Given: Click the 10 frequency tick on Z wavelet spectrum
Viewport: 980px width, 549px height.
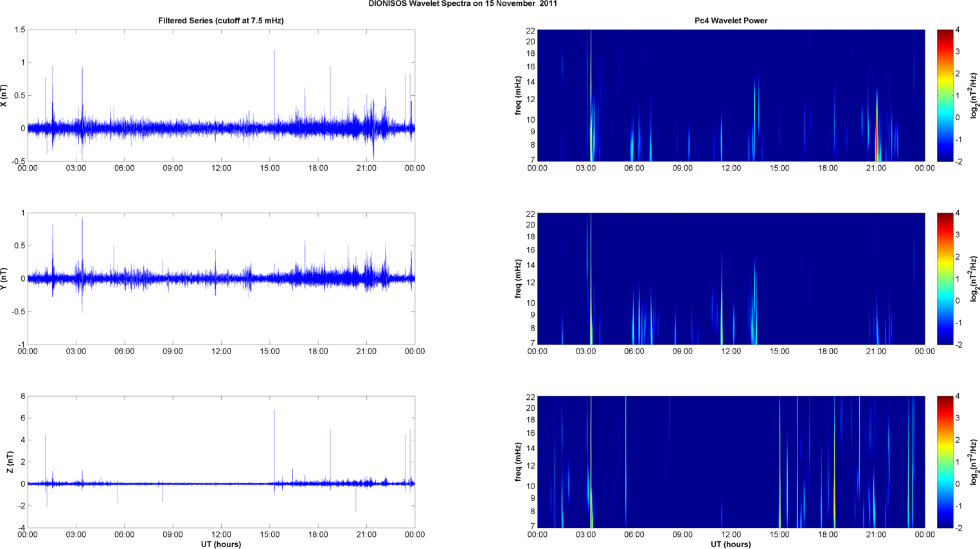Looking at the screenshot, I should pos(530,486).
